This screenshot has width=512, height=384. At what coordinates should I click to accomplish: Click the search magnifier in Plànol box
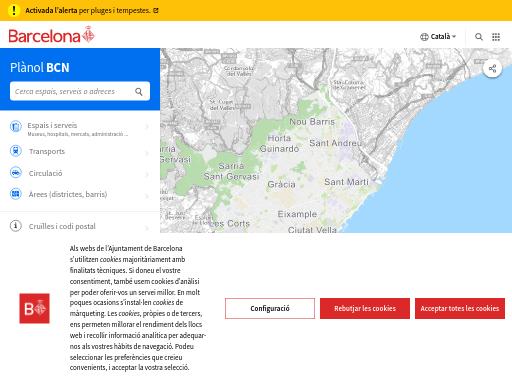[x=139, y=91]
